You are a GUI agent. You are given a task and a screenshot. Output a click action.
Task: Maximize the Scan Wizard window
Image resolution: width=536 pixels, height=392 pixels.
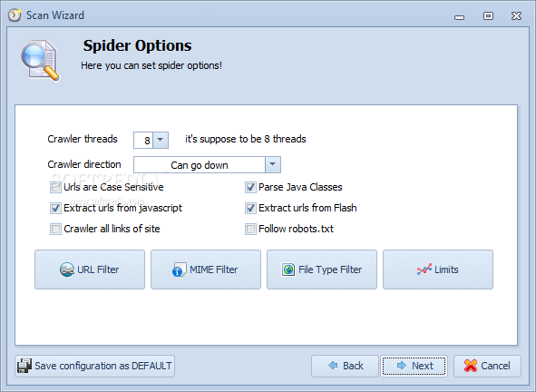point(488,15)
